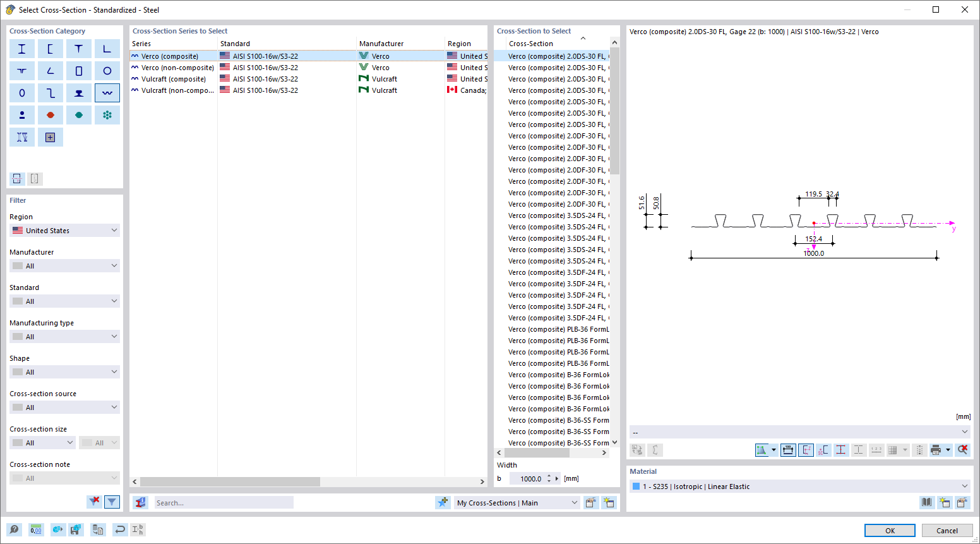Open the Region dropdown showing United States

click(64, 231)
